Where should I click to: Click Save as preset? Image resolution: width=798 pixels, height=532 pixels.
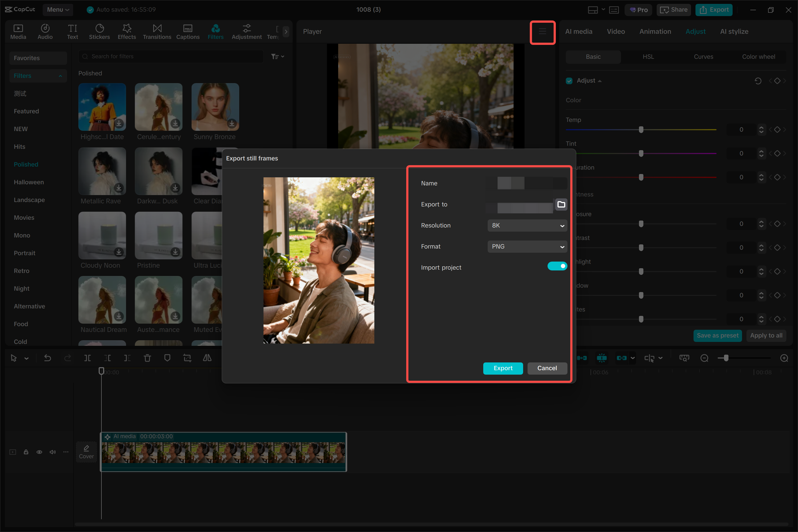coord(718,336)
